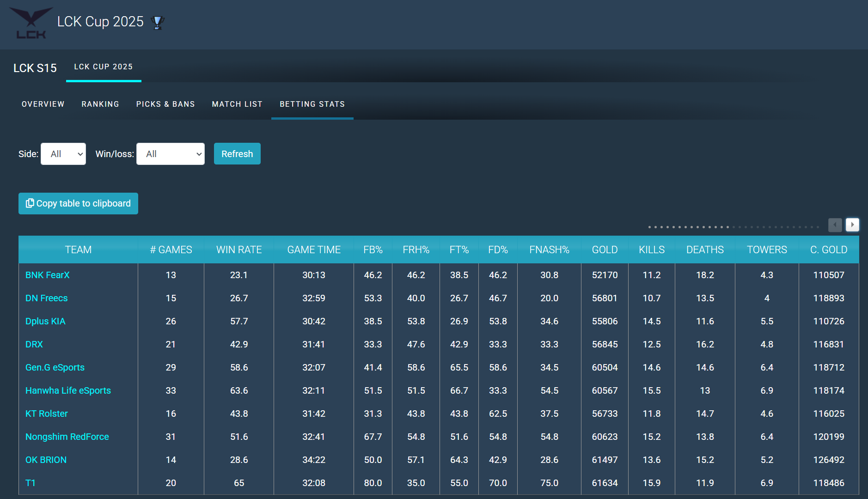Sort by the WIN RATE column header

239,249
